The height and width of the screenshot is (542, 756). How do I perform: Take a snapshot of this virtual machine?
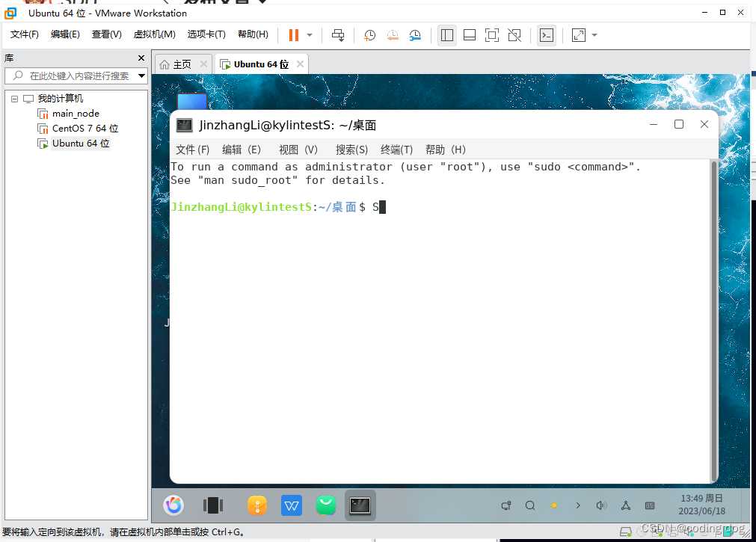point(370,34)
